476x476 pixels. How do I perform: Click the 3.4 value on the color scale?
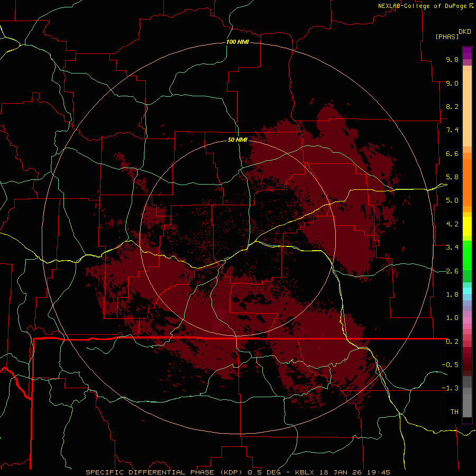coord(452,248)
